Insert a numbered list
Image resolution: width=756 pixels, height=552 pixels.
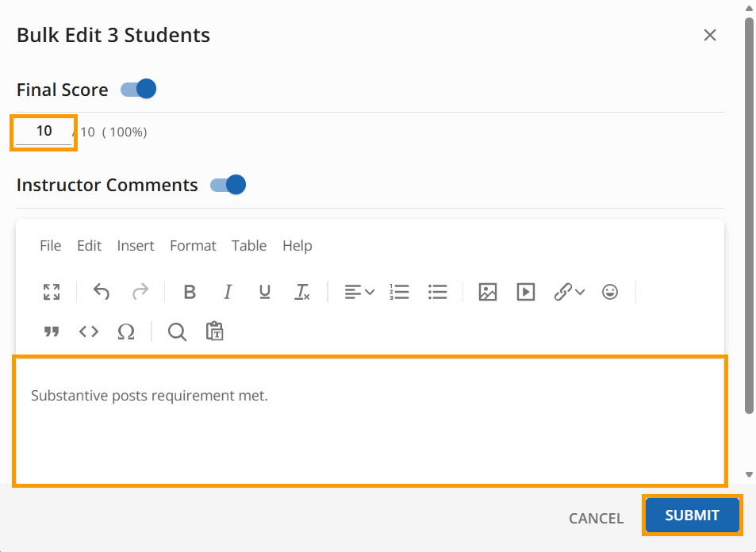tap(399, 292)
